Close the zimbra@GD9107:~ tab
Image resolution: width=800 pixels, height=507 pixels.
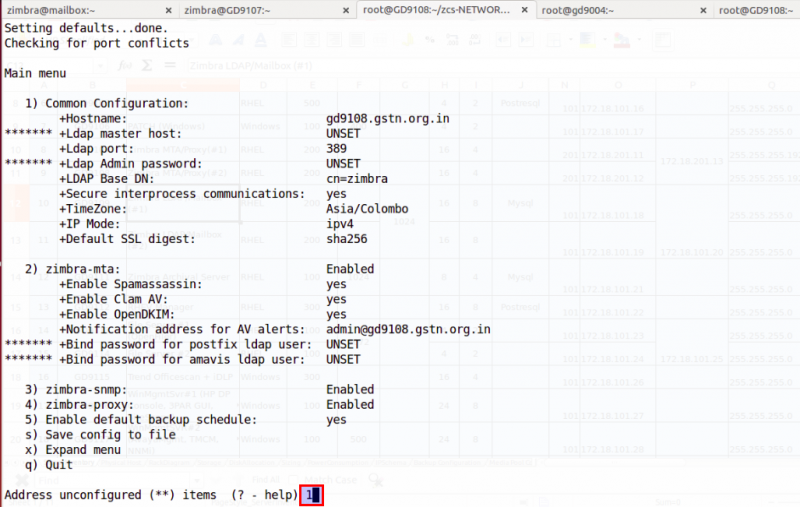346,10
